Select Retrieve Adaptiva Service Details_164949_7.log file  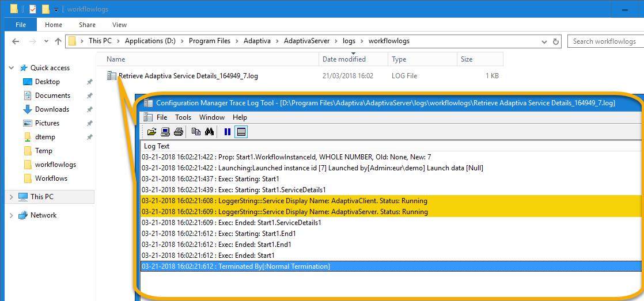(x=188, y=75)
